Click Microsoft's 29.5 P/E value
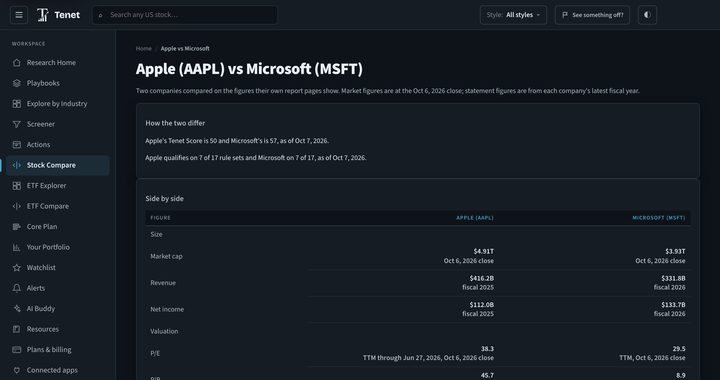Viewport: 720px width, 380px height. click(x=679, y=349)
